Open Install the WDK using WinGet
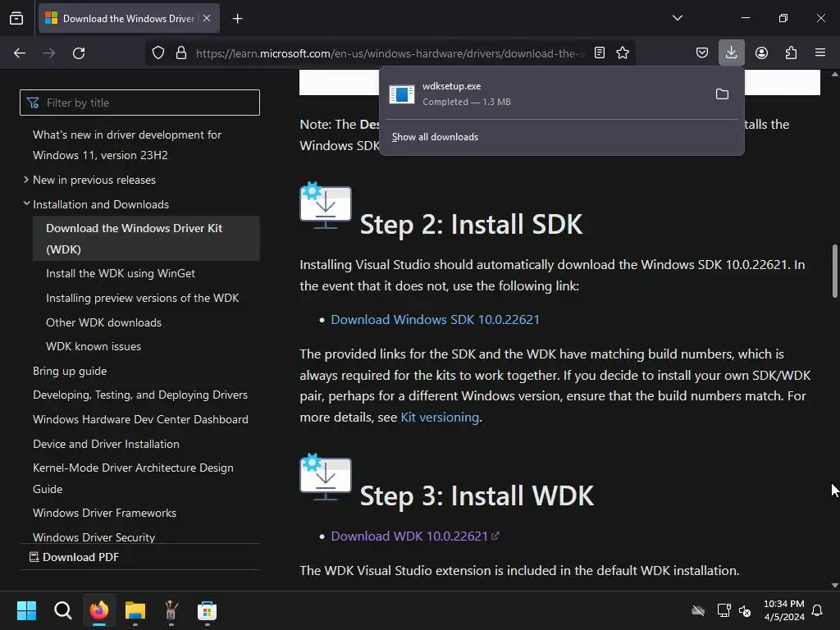 coord(121,274)
